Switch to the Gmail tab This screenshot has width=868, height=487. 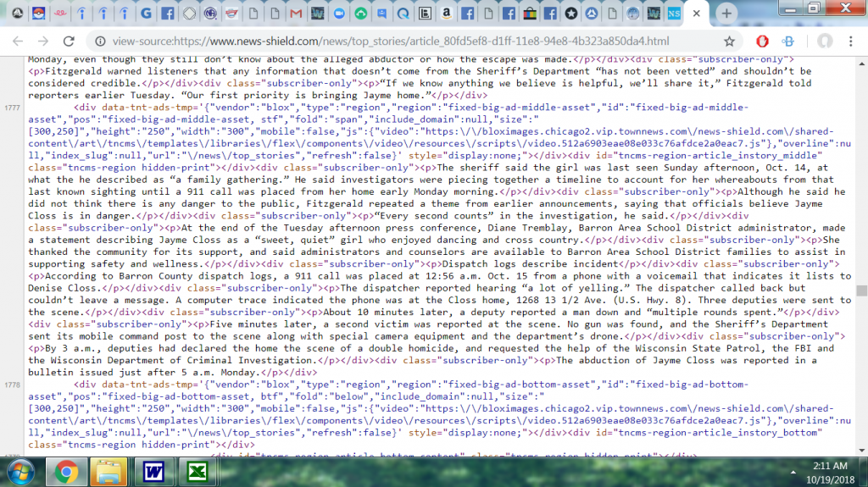tap(295, 14)
